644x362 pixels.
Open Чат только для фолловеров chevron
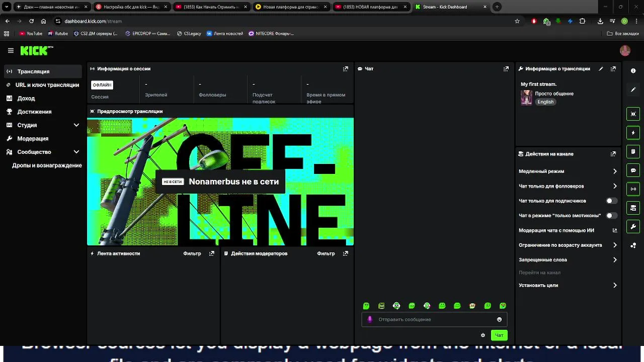(x=615, y=186)
